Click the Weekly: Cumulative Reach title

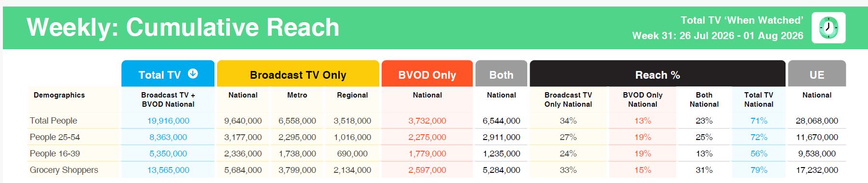coord(183,27)
